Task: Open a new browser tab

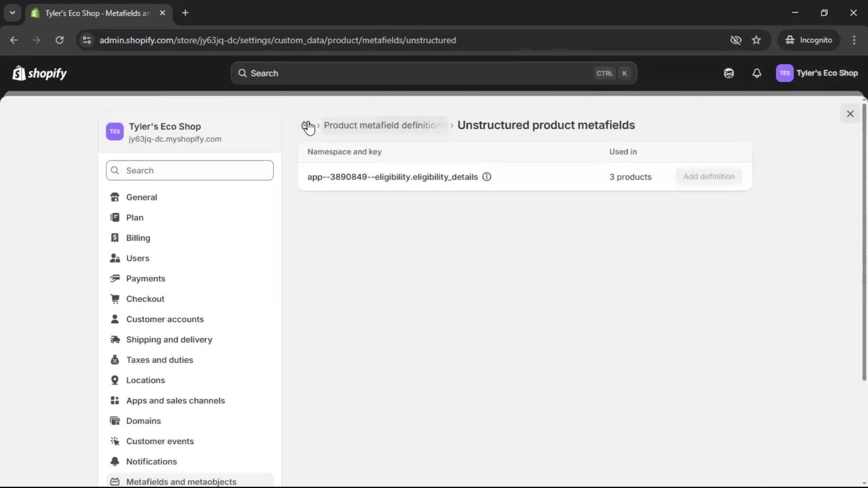Action: [x=186, y=13]
